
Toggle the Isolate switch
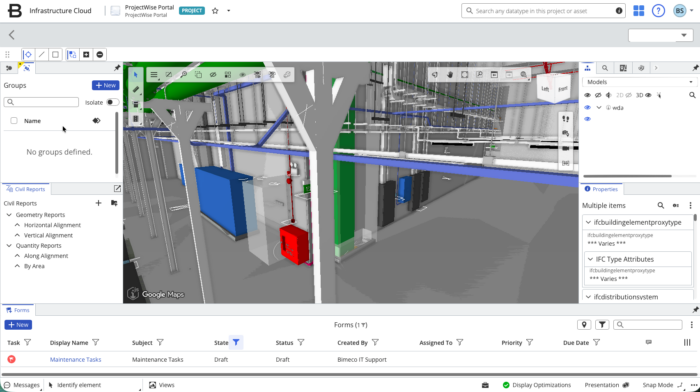click(112, 102)
